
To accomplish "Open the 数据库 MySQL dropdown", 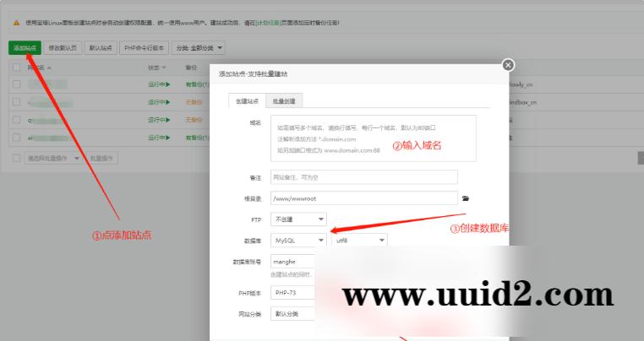I will click(x=298, y=241).
